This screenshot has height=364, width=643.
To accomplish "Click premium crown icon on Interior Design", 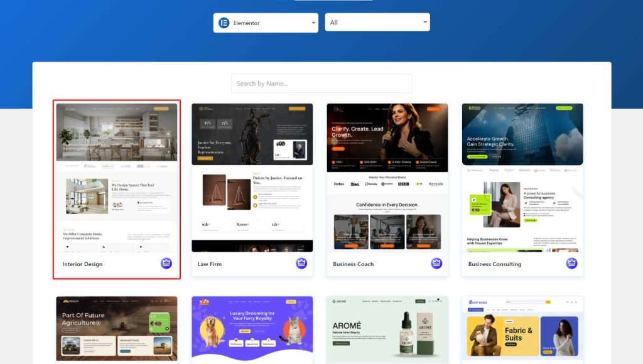I will tap(166, 264).
